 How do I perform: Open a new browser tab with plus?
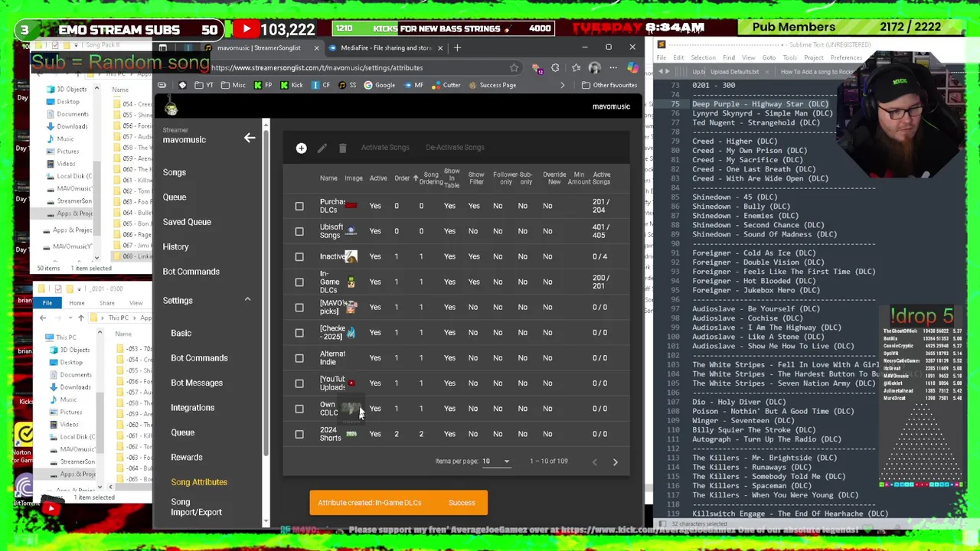pyautogui.click(x=457, y=47)
